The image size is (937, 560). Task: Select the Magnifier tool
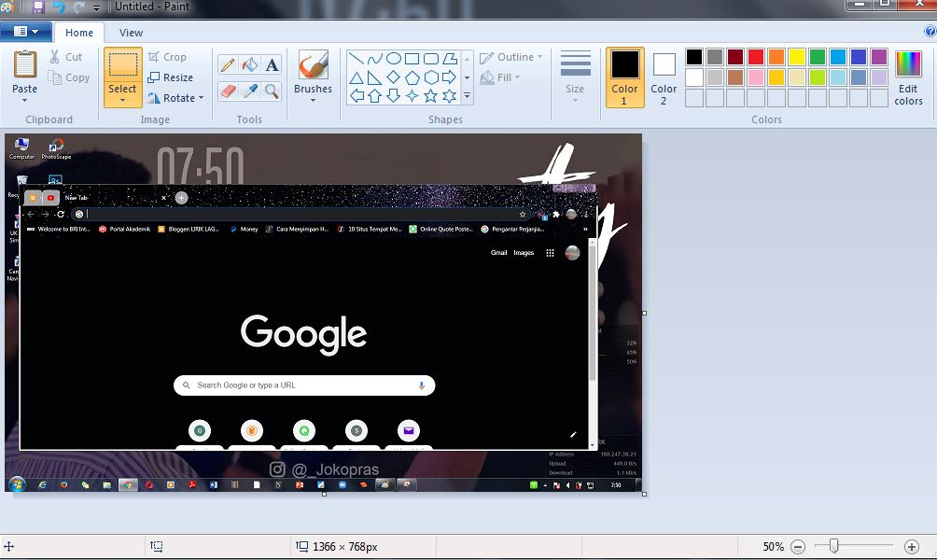[x=272, y=91]
